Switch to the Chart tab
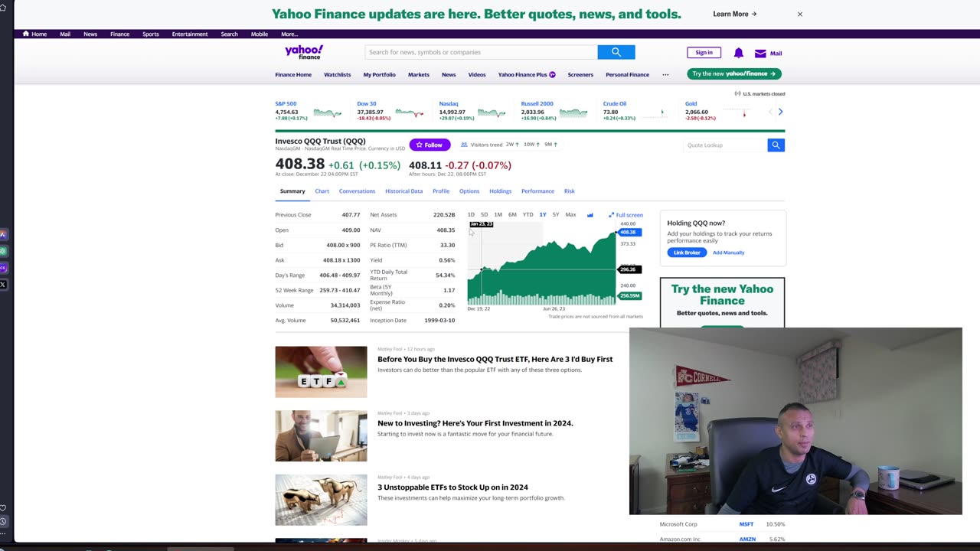 (x=322, y=191)
